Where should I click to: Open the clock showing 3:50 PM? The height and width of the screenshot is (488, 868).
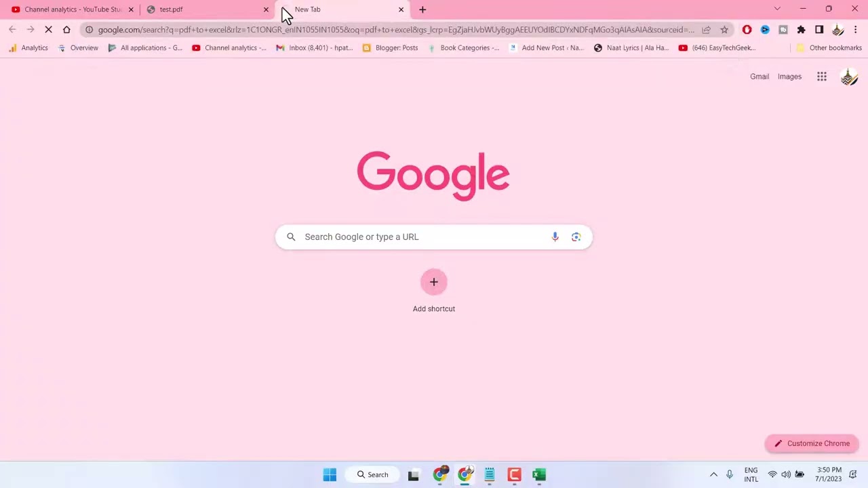(829, 474)
